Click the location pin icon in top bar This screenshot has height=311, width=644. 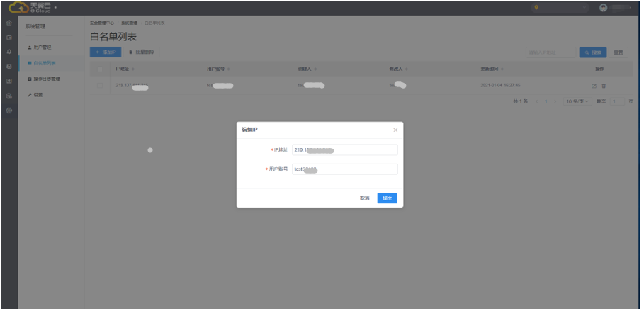[x=536, y=8]
